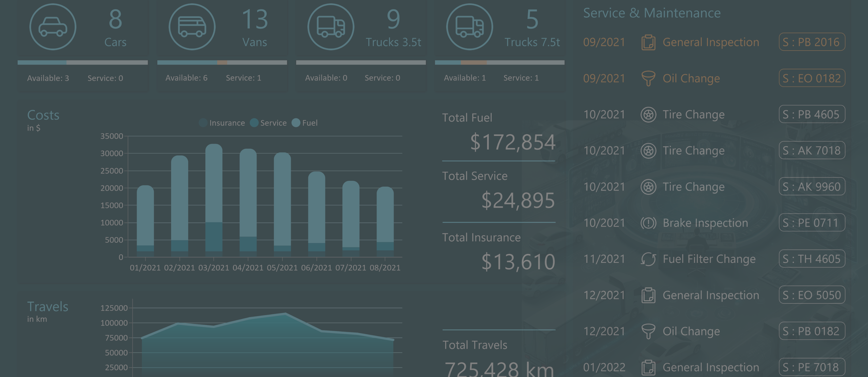The height and width of the screenshot is (377, 868).
Task: Click the Fuel Filter Change refresh icon
Action: tap(648, 259)
